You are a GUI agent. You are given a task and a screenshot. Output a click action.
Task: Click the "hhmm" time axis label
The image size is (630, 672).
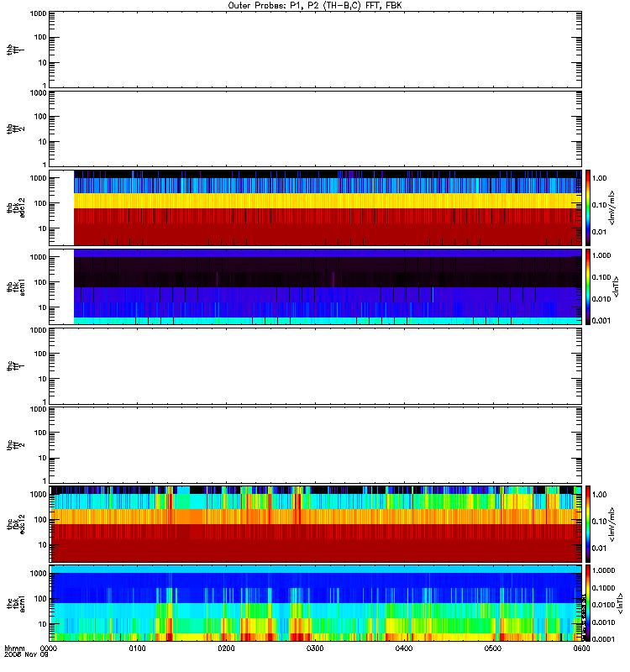(14, 648)
